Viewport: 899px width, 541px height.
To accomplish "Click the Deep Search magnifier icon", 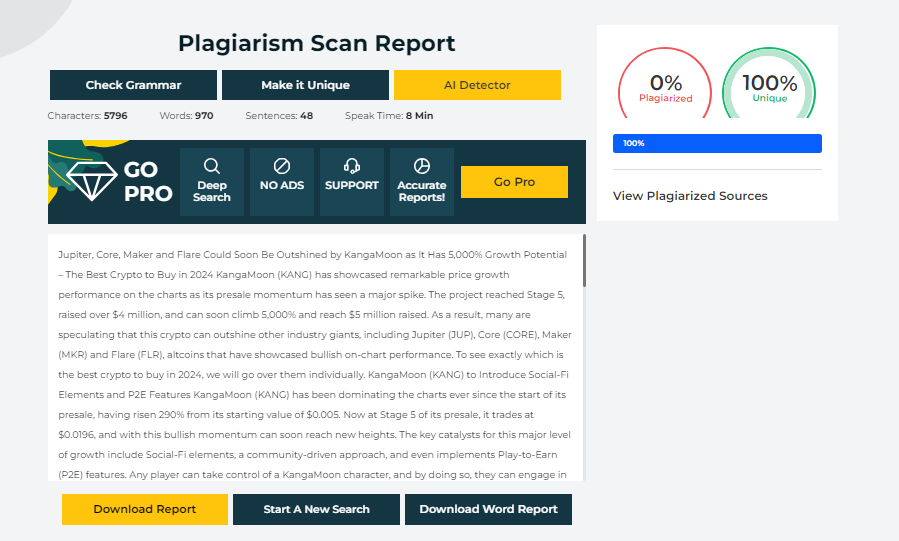I will coord(212,166).
